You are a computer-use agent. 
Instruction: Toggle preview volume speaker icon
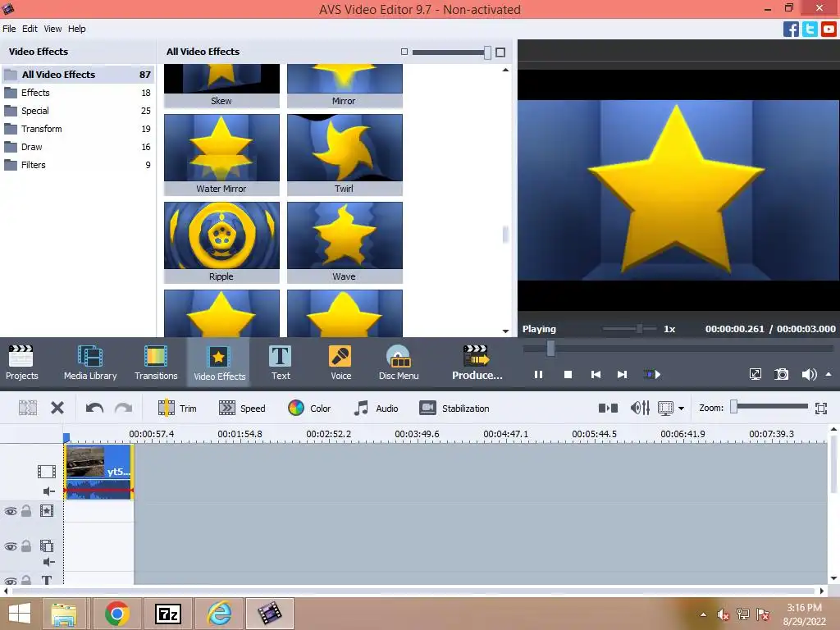click(809, 374)
